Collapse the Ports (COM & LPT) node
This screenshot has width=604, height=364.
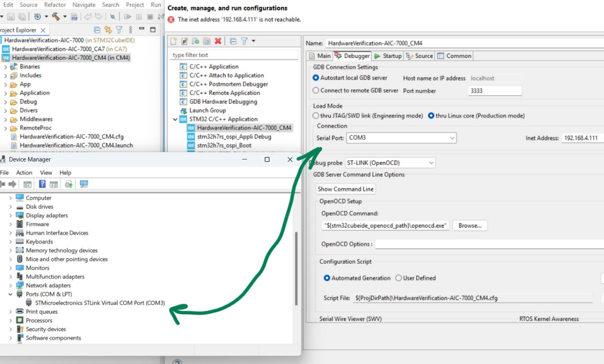click(x=9, y=294)
